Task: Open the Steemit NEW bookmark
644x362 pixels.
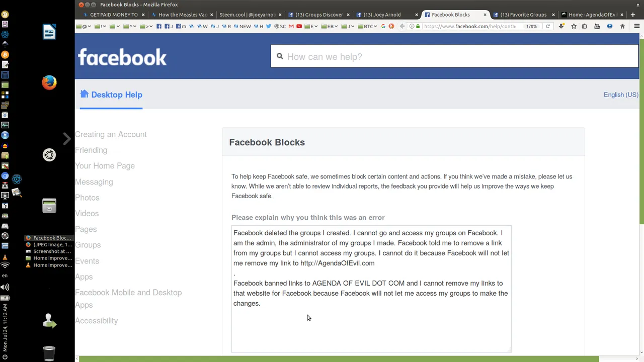Action: click(x=242, y=26)
